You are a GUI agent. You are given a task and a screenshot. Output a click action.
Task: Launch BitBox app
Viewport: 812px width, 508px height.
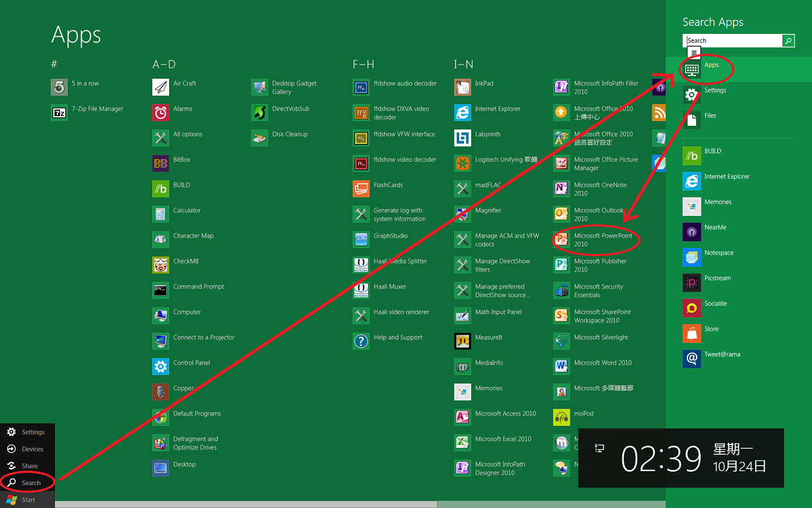click(x=172, y=163)
